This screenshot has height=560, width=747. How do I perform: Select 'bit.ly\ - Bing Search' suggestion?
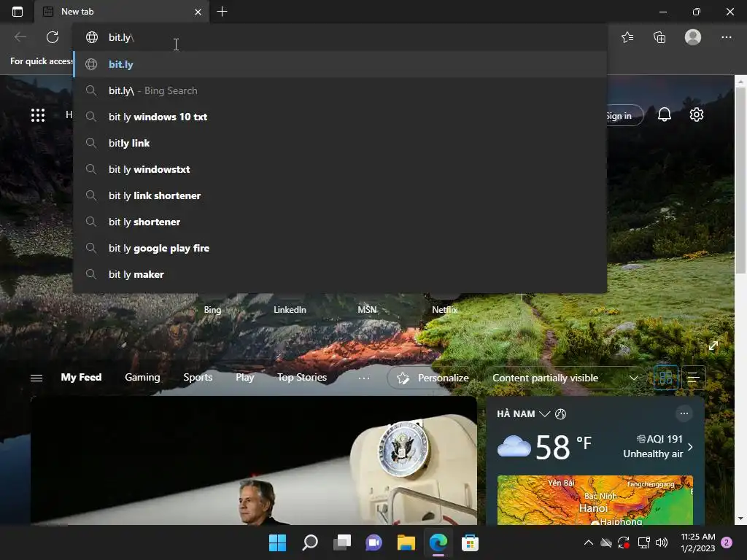click(340, 90)
